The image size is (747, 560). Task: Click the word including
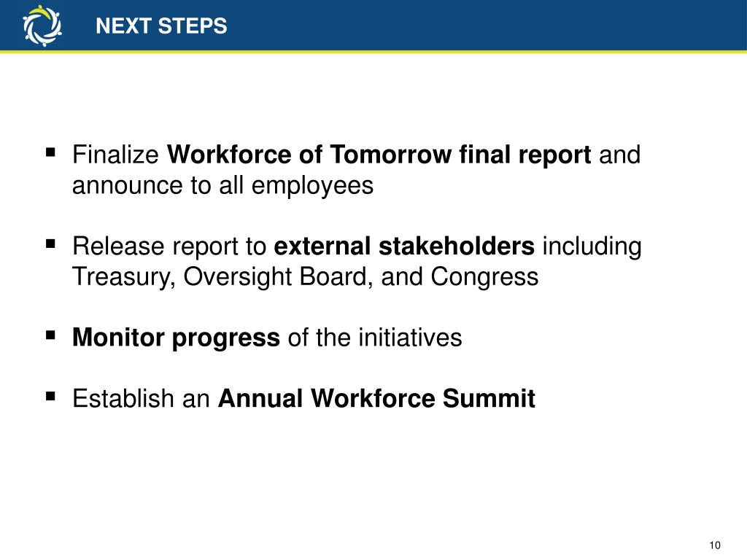[x=592, y=246]
